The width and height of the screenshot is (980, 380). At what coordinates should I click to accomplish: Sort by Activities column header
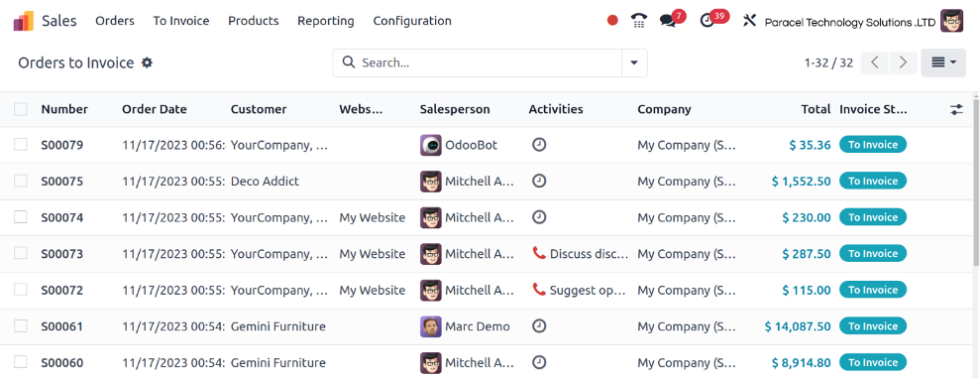tap(556, 109)
